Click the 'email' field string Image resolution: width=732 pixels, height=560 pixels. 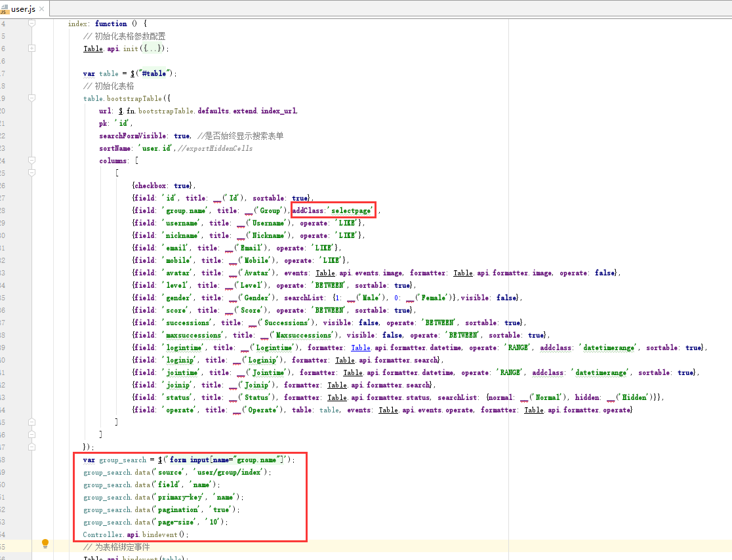[x=176, y=248]
